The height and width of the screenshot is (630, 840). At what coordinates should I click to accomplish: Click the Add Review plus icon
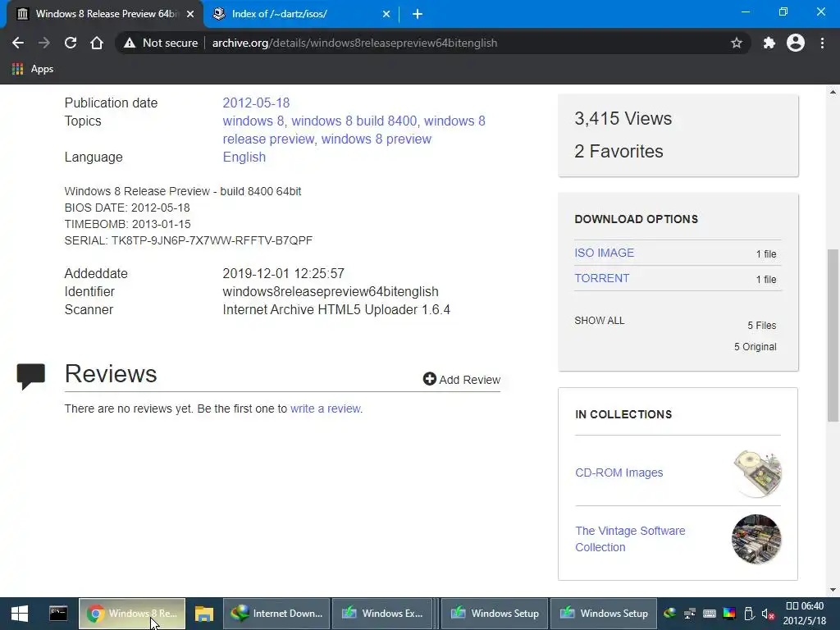430,379
